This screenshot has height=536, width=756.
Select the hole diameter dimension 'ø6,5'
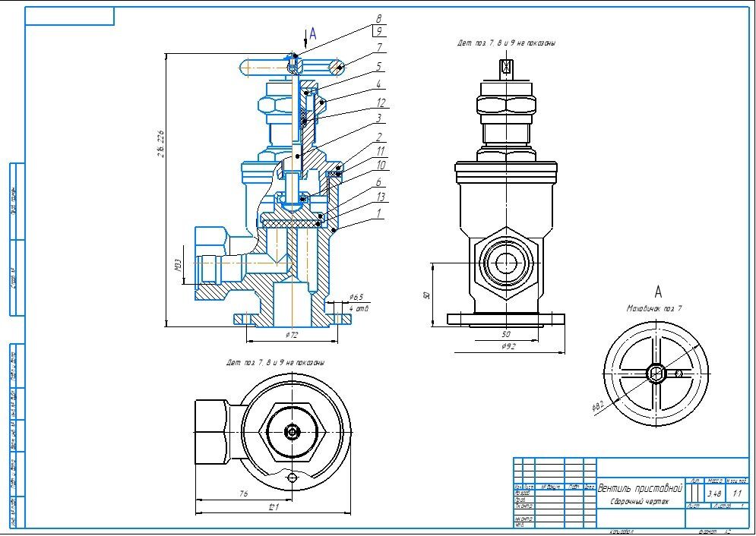coord(356,297)
